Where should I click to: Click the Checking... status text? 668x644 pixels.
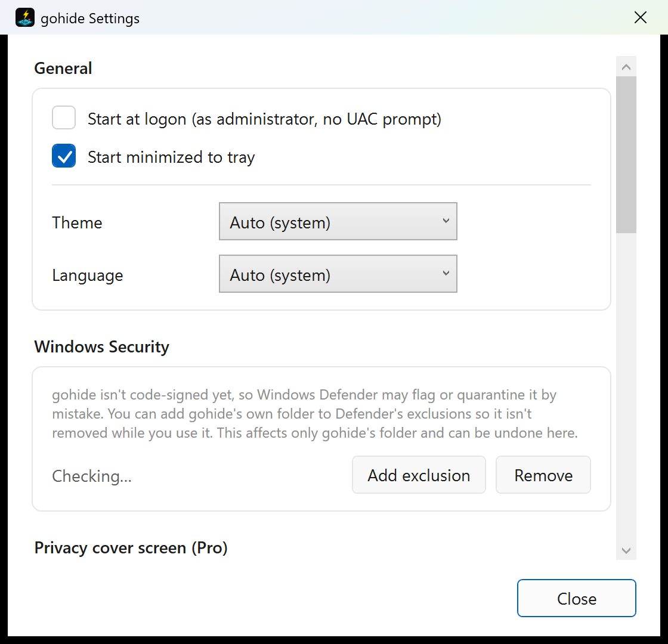92,476
